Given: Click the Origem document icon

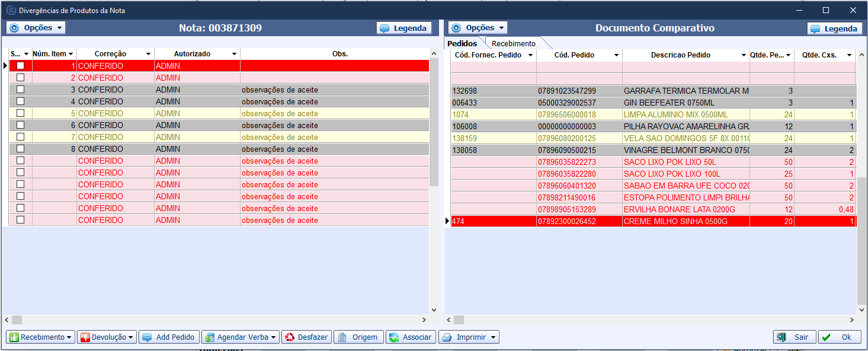Looking at the screenshot, I should (x=341, y=337).
